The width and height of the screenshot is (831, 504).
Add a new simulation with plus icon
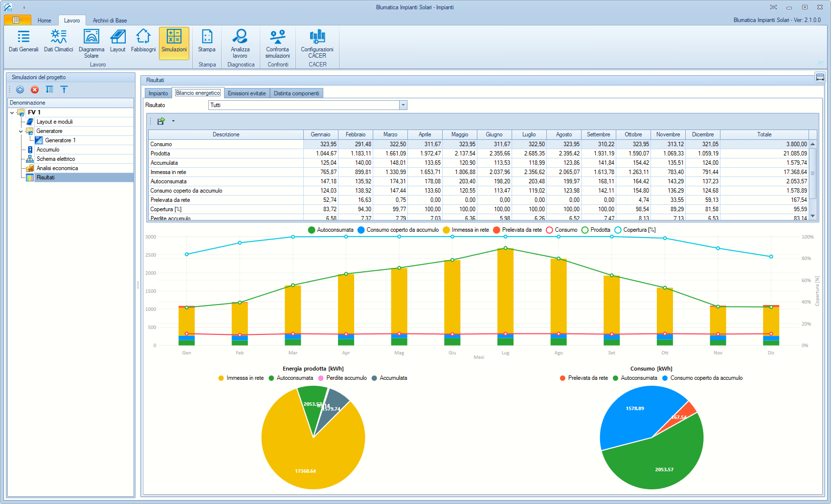20,89
